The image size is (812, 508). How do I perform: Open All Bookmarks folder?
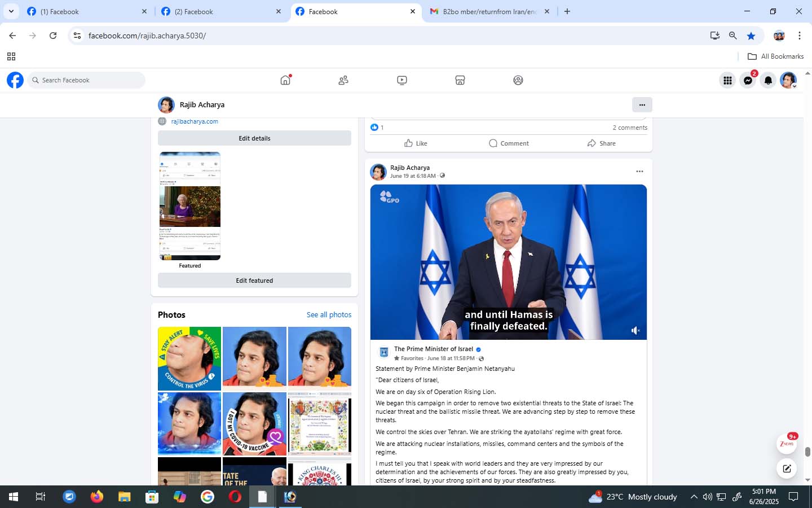775,56
